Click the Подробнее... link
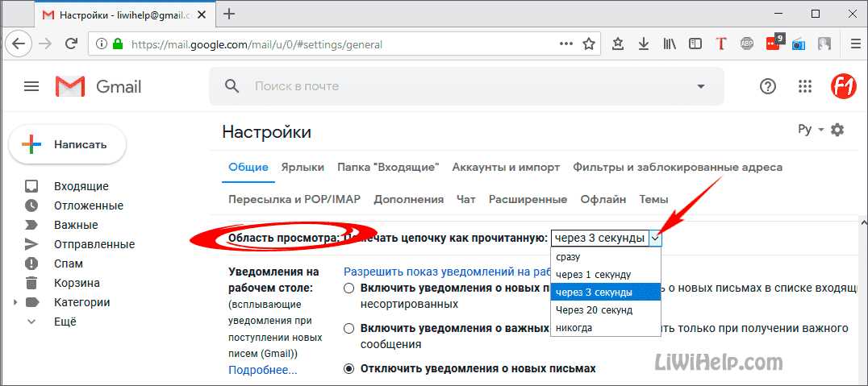 pos(262,370)
